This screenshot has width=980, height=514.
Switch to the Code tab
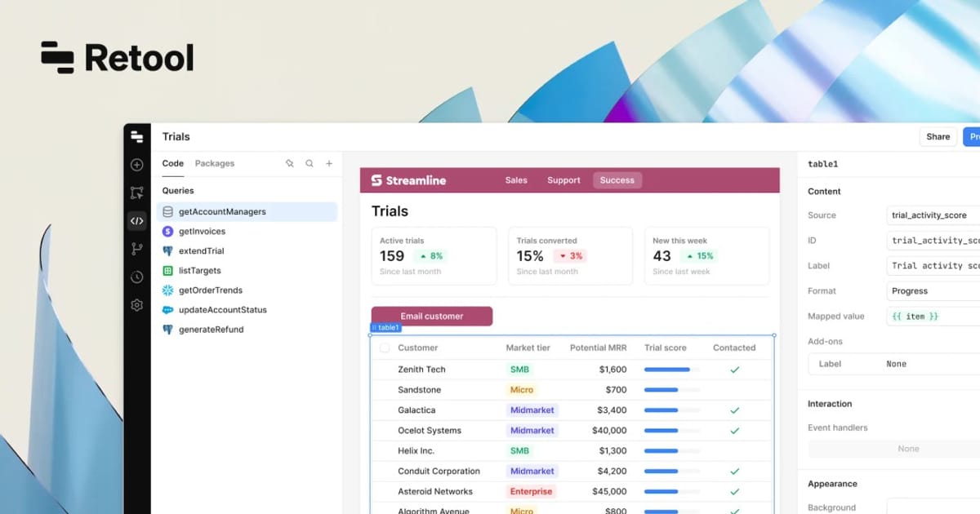pyautogui.click(x=173, y=163)
